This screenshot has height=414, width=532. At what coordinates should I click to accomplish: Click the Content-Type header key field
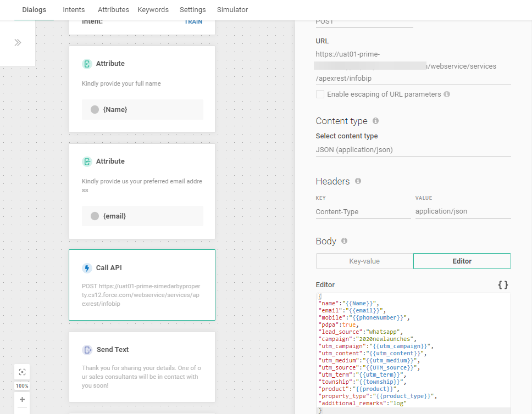[363, 211]
